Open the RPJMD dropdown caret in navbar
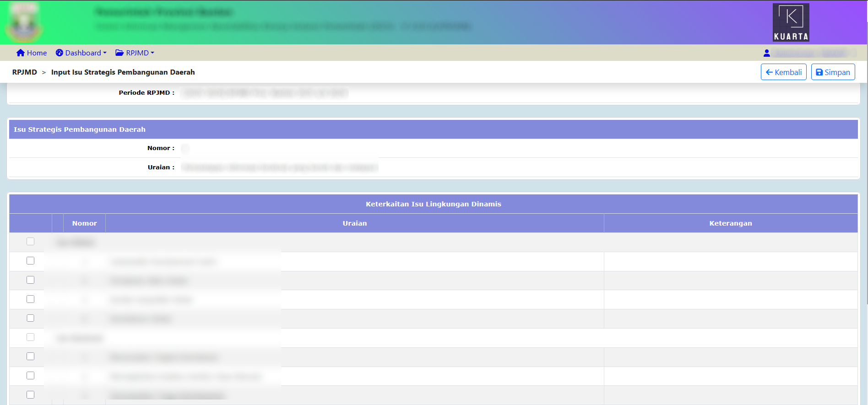 tap(152, 53)
